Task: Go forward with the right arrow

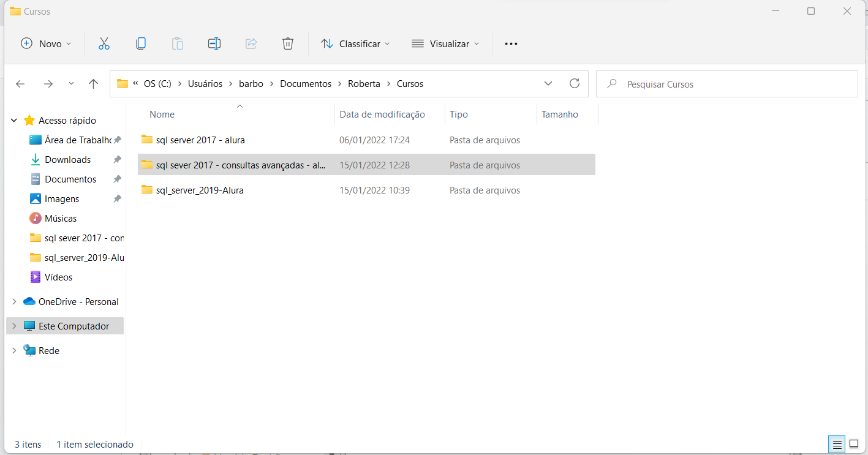Action: 48,84
